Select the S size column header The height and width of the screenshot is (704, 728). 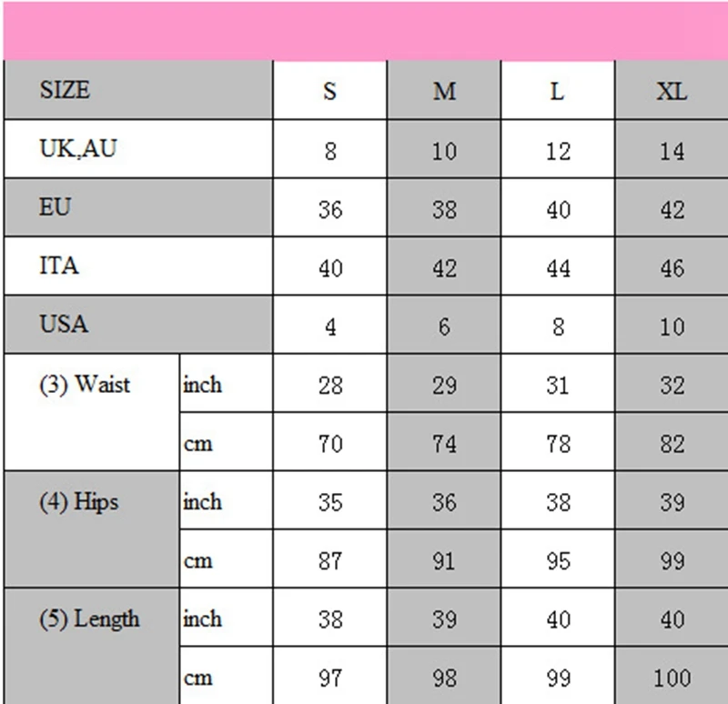coord(330,89)
